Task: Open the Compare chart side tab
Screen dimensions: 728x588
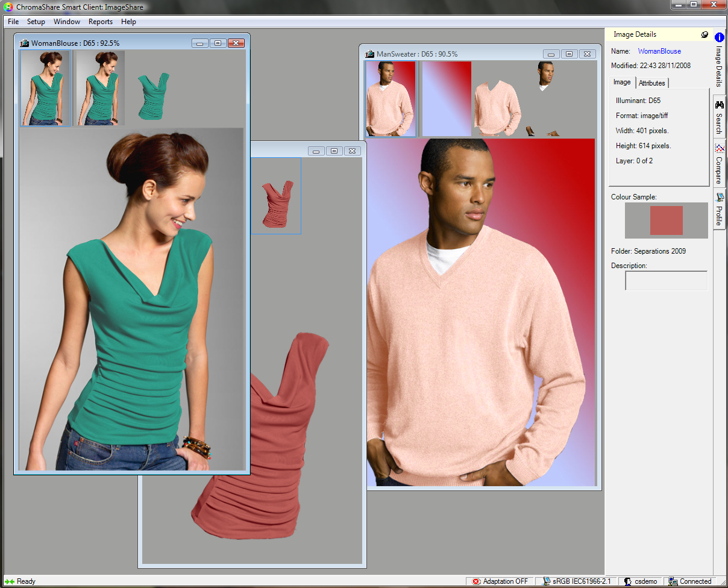Action: point(719,148)
